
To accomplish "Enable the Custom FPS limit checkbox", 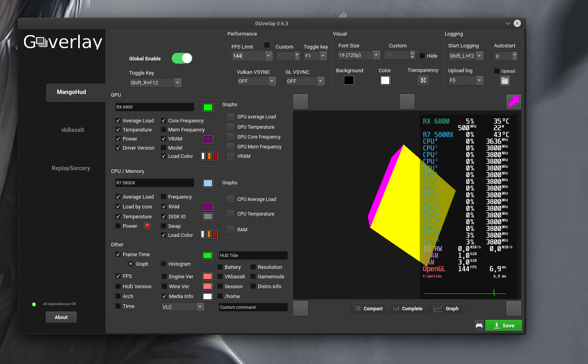I will 267,45.
